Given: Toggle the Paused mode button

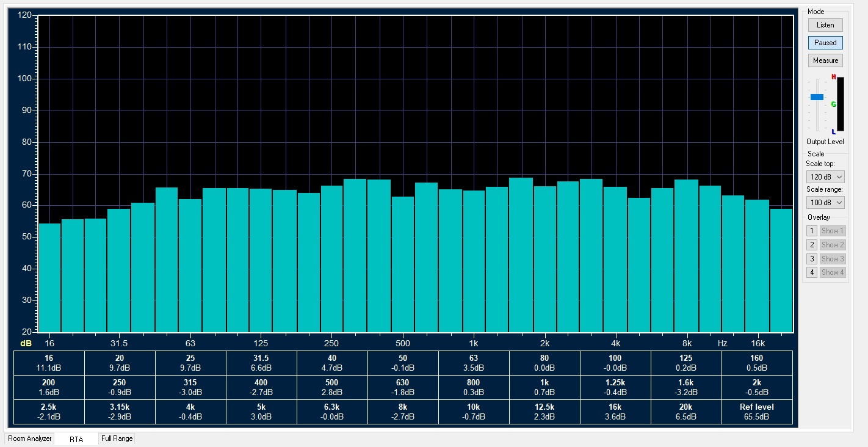Looking at the screenshot, I should pyautogui.click(x=825, y=43).
